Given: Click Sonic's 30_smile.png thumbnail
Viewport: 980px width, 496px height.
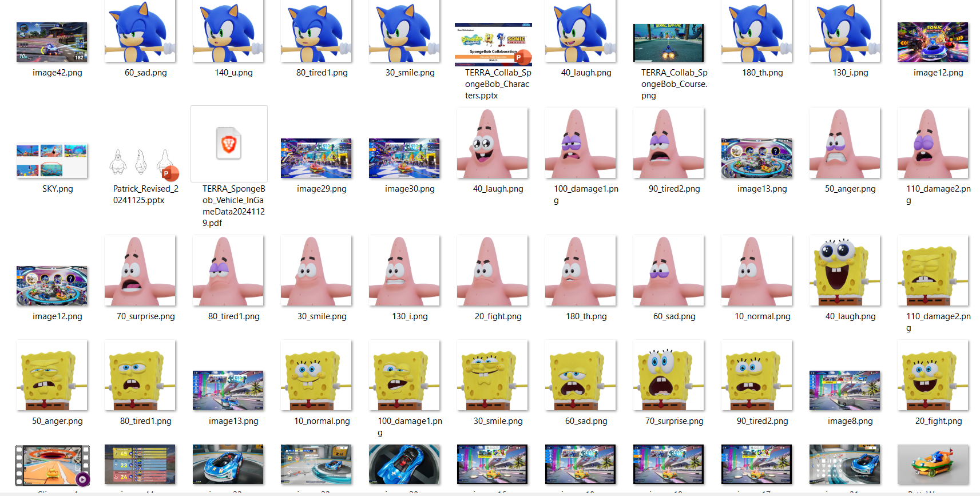Looking at the screenshot, I should pos(404,31).
